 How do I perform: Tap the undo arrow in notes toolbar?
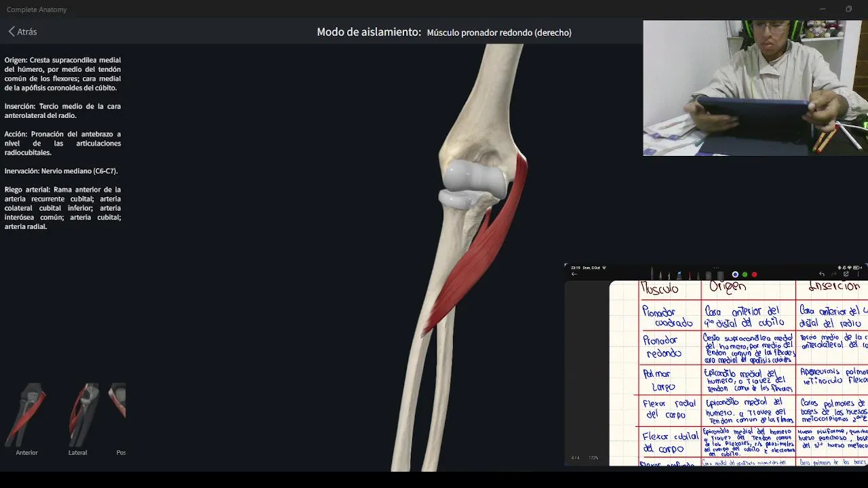click(x=822, y=274)
